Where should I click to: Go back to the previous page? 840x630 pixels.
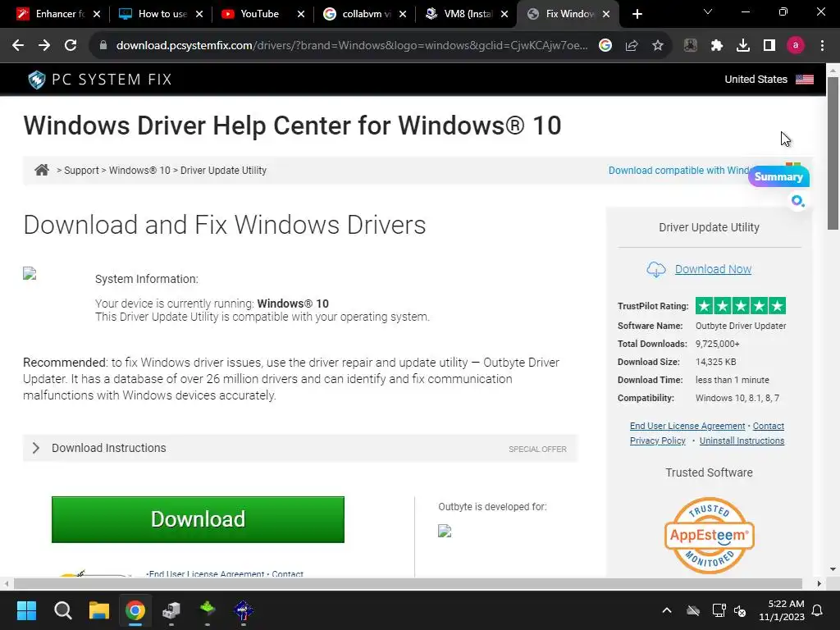click(18, 46)
